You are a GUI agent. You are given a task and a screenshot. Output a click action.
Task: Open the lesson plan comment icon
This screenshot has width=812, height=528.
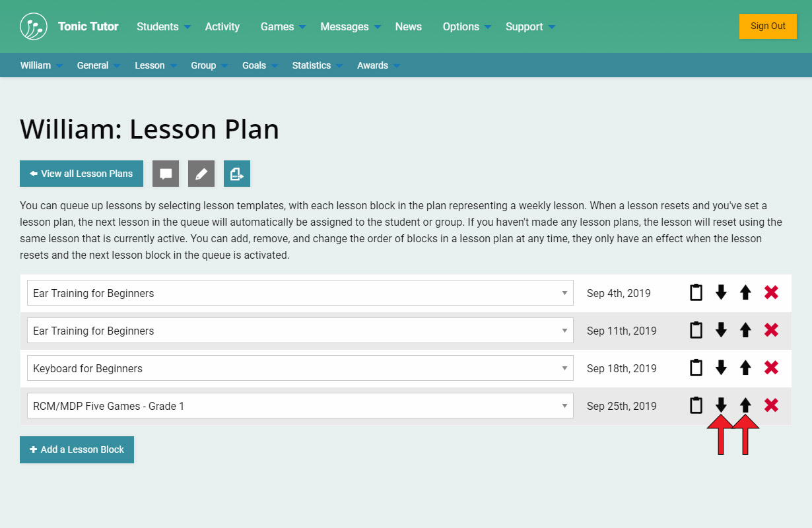pos(166,174)
